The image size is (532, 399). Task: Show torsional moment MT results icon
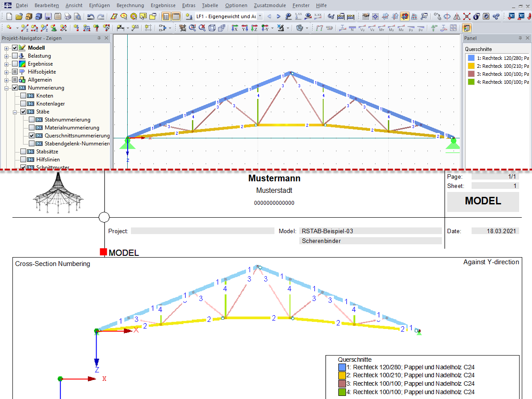pos(382,28)
